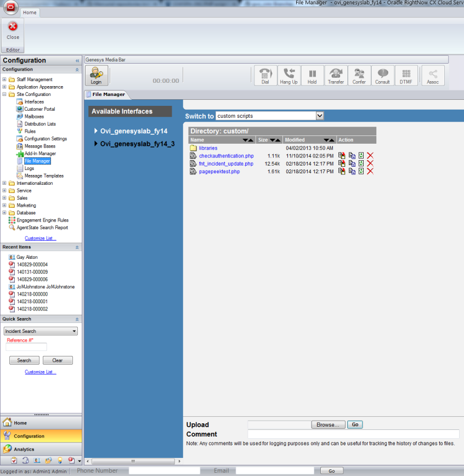Delete checkauthentication.php using red X icon
Image resolution: width=464 pixels, height=476 pixels.
tap(370, 156)
